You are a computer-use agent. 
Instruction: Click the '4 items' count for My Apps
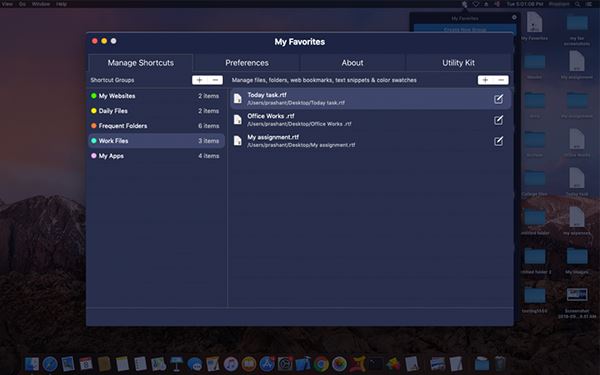209,156
